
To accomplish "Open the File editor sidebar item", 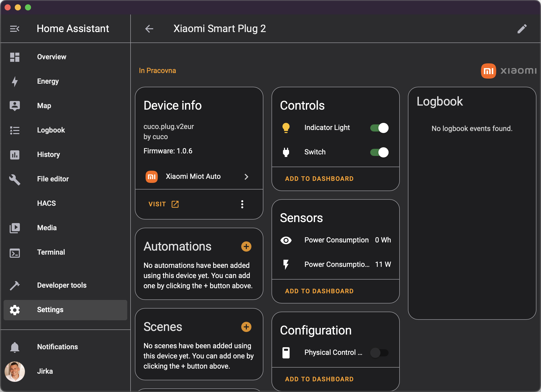I will [x=65, y=179].
